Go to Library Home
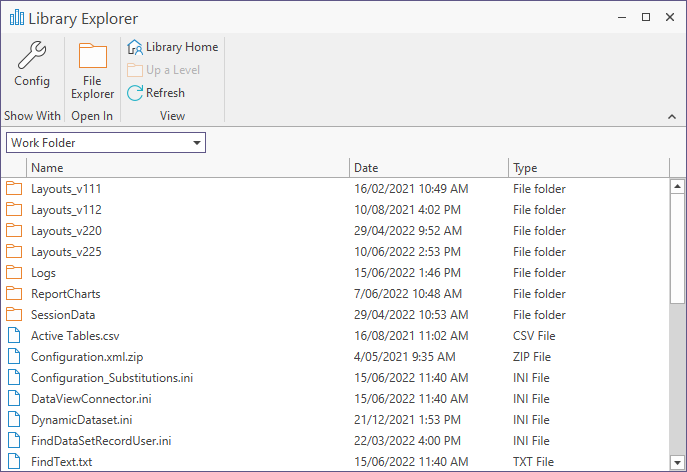 (173, 47)
